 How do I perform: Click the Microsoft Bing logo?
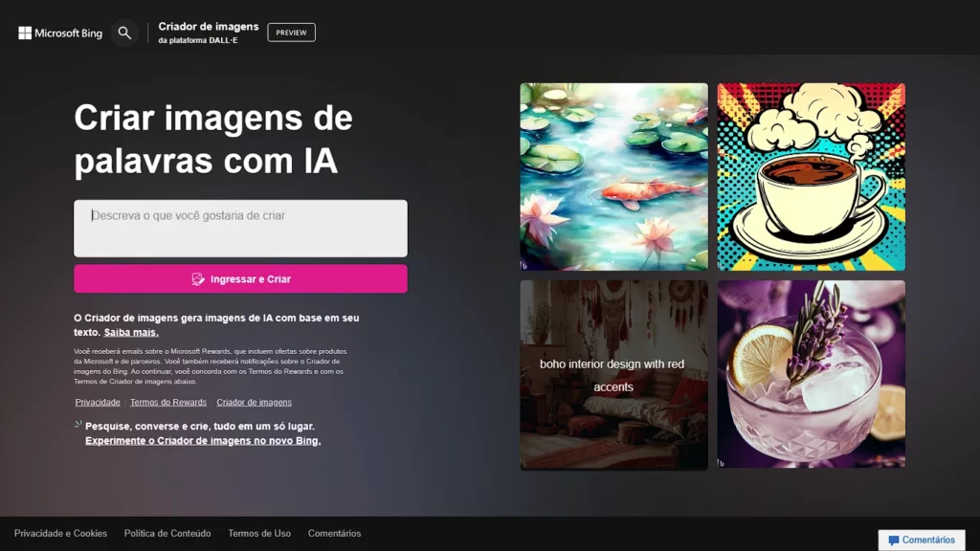click(x=60, y=33)
